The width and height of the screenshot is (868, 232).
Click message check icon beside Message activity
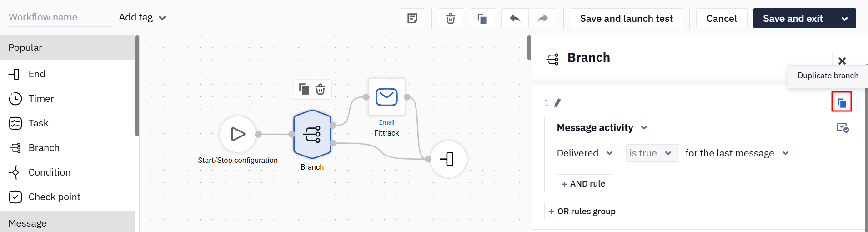pyautogui.click(x=843, y=128)
